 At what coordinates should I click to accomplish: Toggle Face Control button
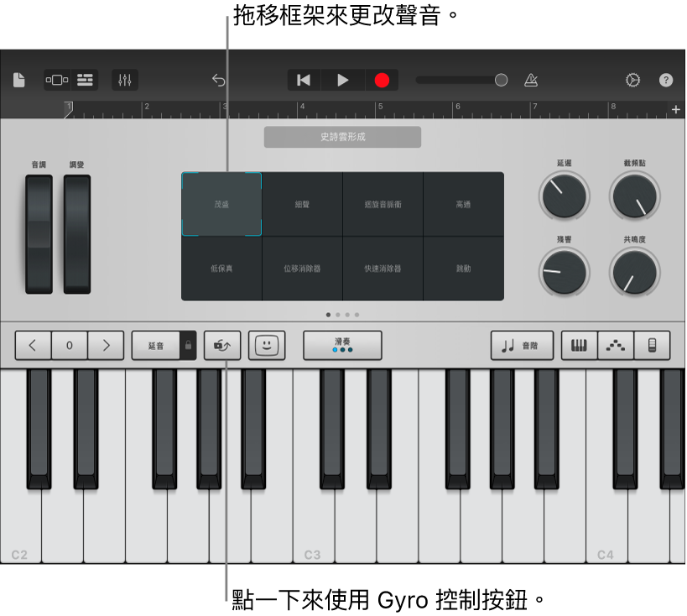coord(267,346)
